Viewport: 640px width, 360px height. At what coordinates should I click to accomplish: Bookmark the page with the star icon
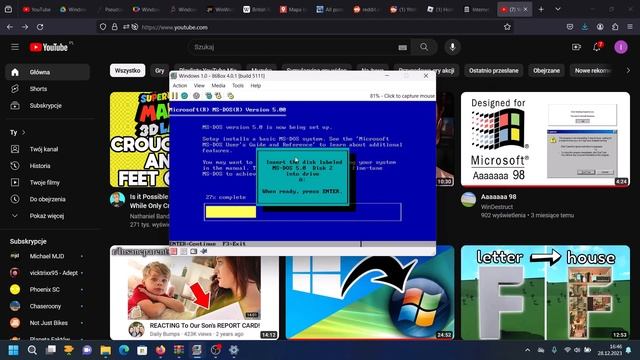pyautogui.click(x=507, y=27)
